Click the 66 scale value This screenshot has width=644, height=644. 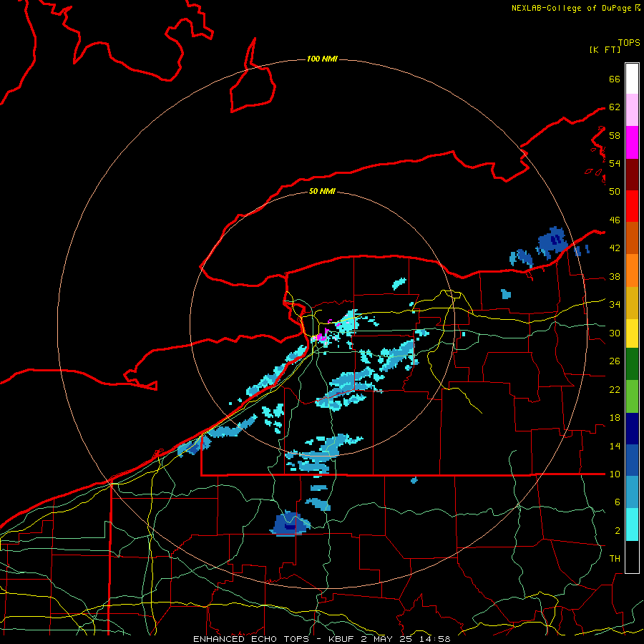615,79
